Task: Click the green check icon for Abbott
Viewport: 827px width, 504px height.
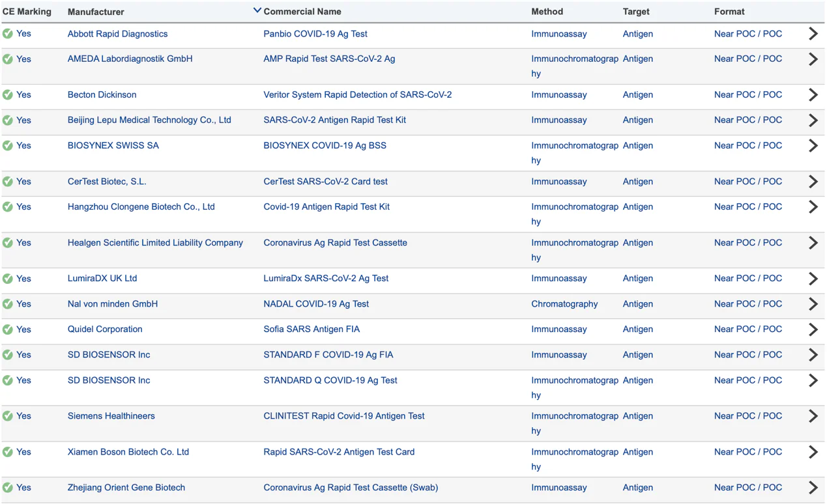Action: point(8,34)
